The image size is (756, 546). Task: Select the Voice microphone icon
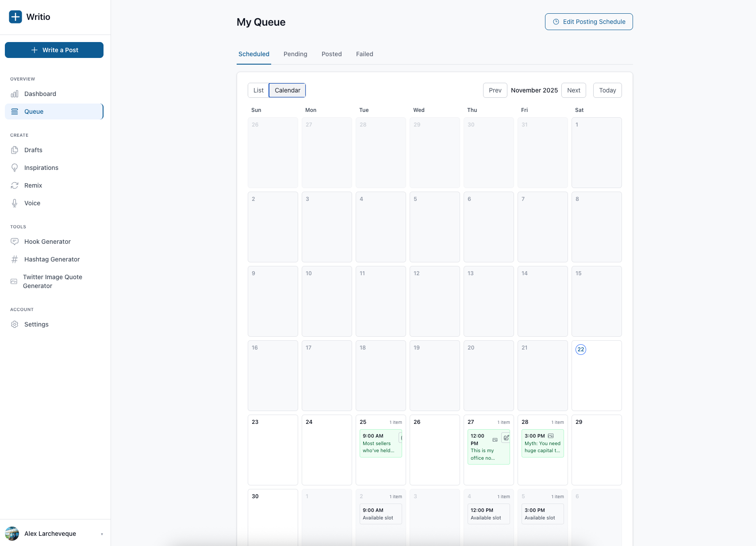pos(15,203)
